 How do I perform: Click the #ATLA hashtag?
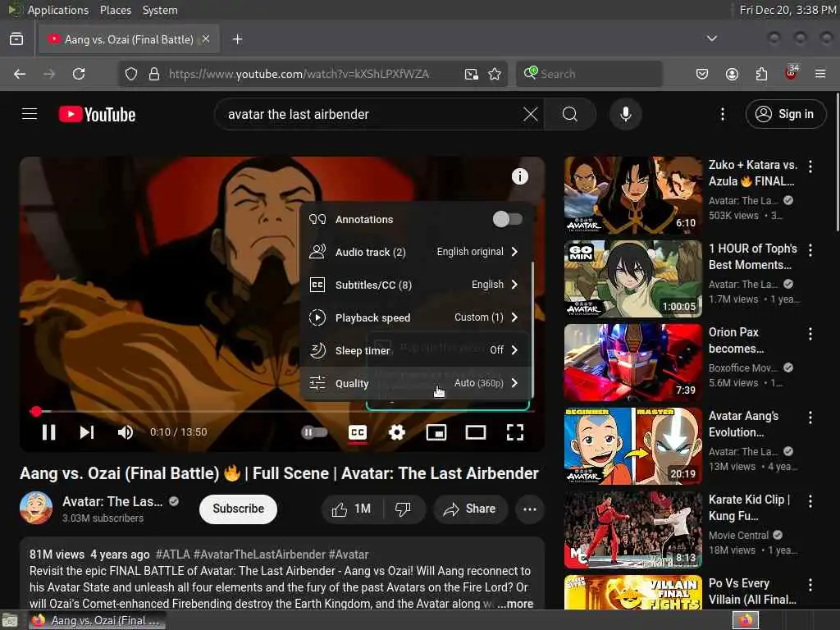172,555
